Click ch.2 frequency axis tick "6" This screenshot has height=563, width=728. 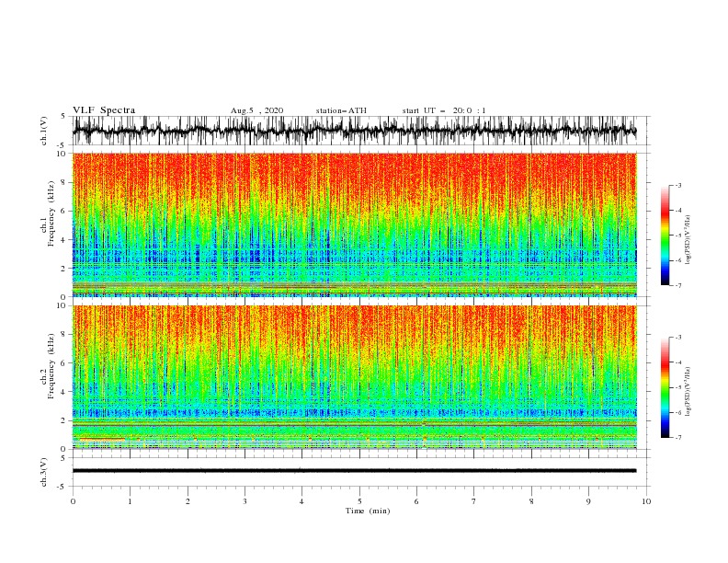[64, 363]
